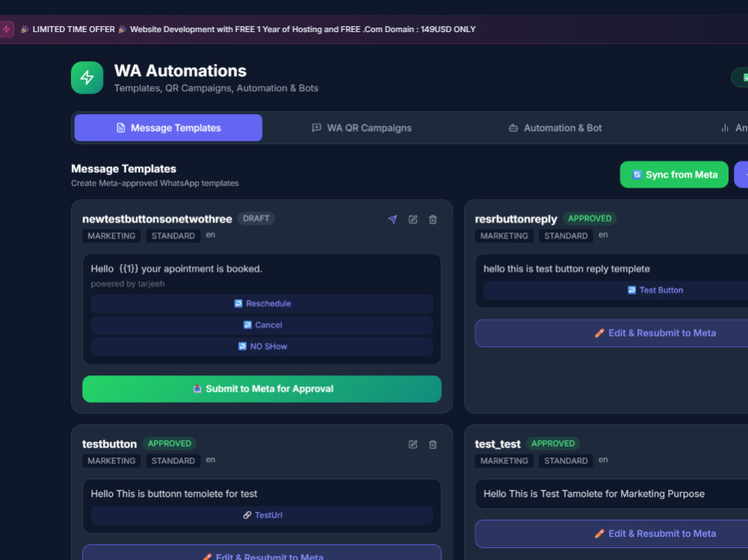Viewport: 748px width, 560px height.
Task: Click the Reschedule quick-reply button
Action: point(262,304)
